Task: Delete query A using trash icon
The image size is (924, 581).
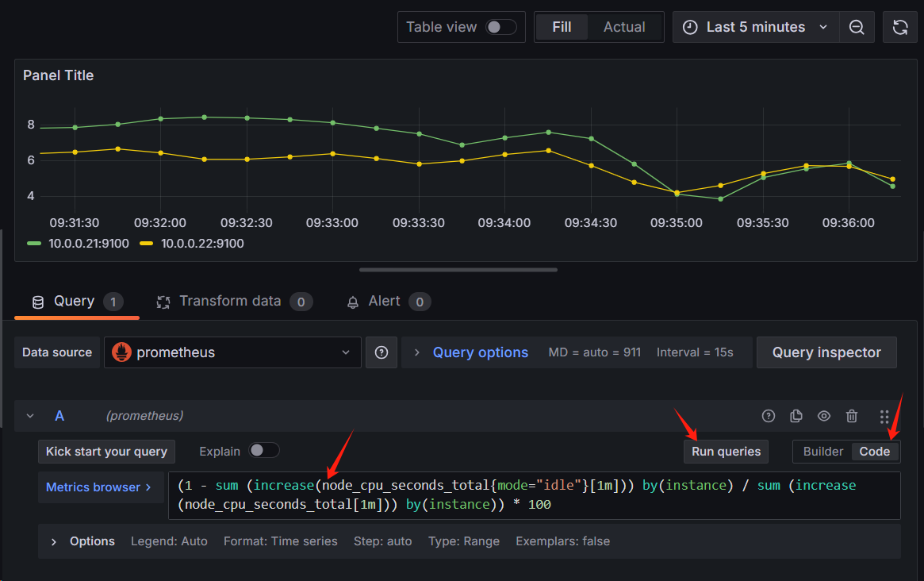Action: click(x=852, y=416)
